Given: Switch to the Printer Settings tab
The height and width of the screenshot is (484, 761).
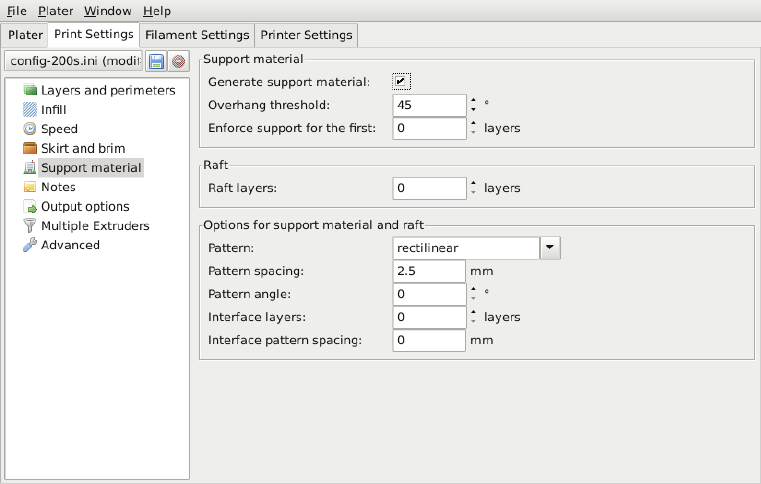Looking at the screenshot, I should click(x=306, y=35).
